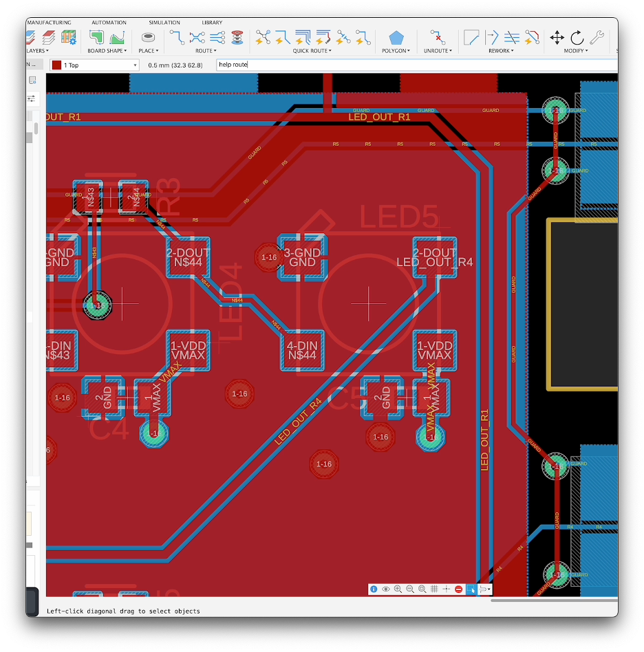Click the horizontal scrollbar below the board canvas

[554, 600]
